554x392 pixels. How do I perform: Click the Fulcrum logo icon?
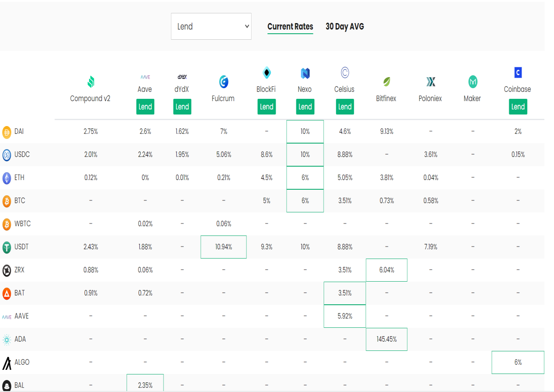(223, 82)
